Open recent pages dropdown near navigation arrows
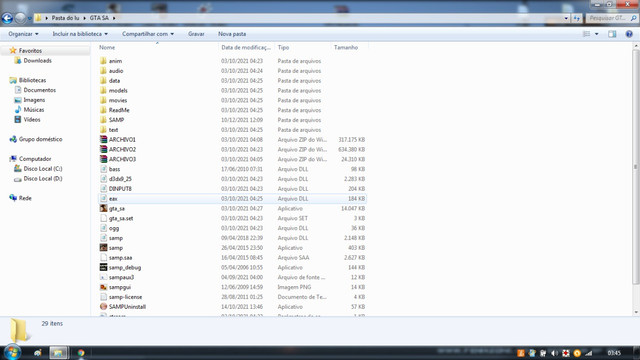This screenshot has height=360, width=640. pyautogui.click(x=29, y=18)
